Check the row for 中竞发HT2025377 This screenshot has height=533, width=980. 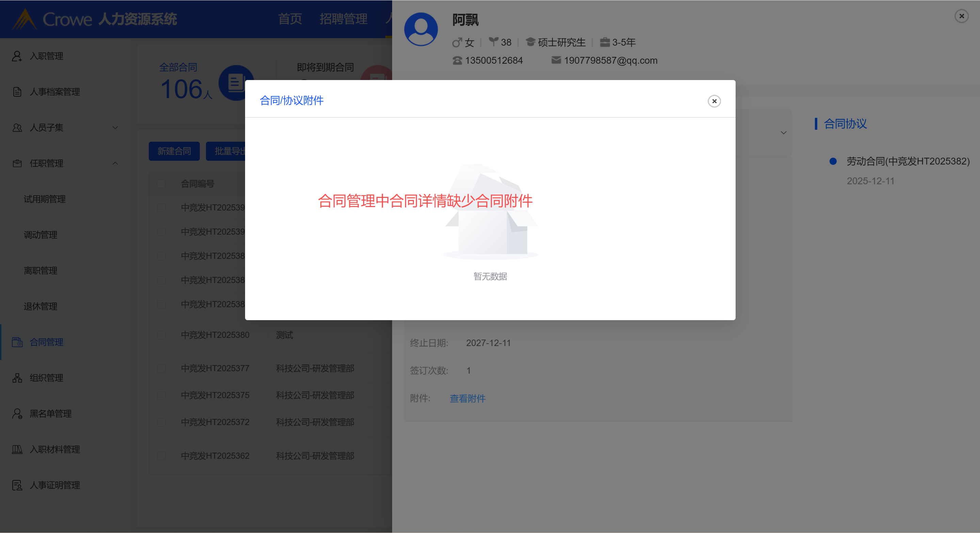click(x=161, y=368)
